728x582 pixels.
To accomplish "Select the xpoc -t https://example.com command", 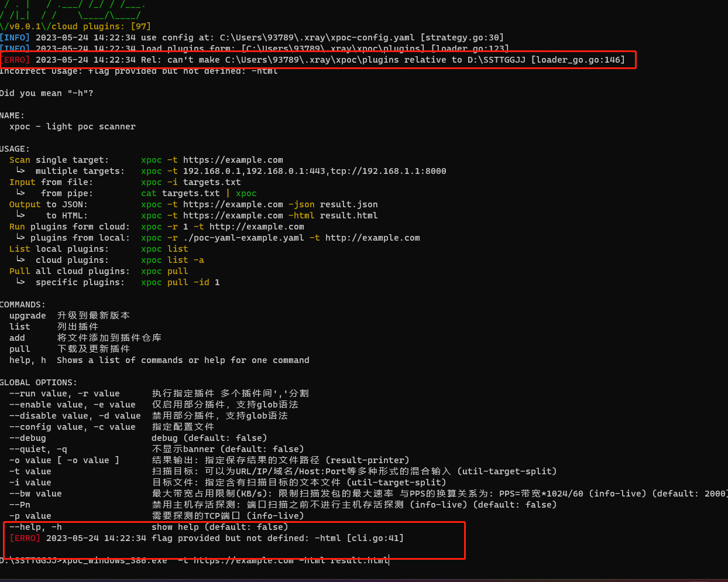I will tap(211, 159).
